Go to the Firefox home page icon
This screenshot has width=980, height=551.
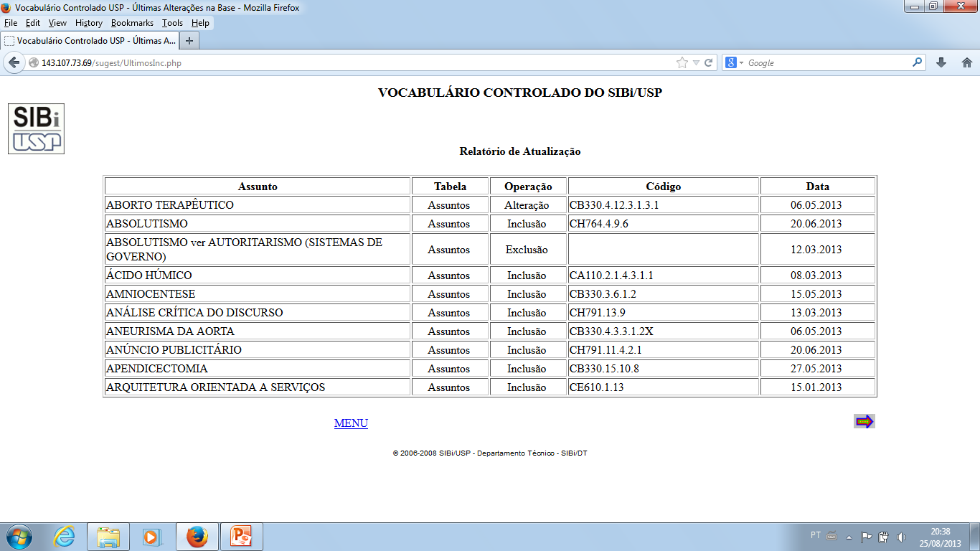coord(966,63)
